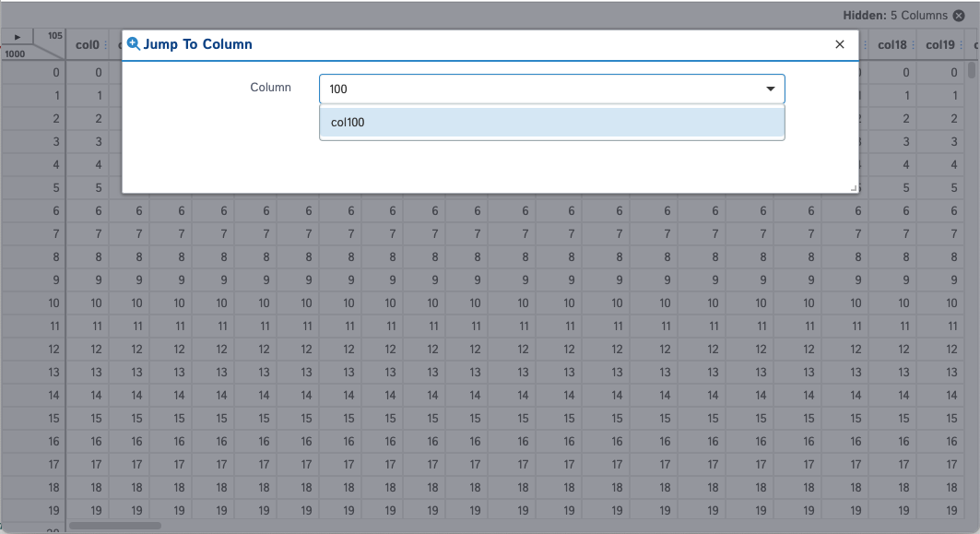
Task: Clear hidden columns with the X icon
Action: coord(959,16)
